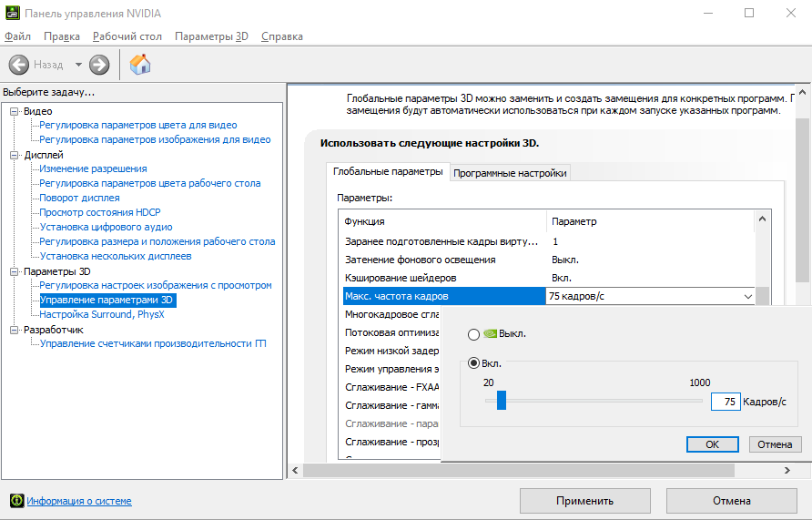This screenshot has width=812, height=520.
Task: Open the back history dropdown arrow
Action: point(78,65)
